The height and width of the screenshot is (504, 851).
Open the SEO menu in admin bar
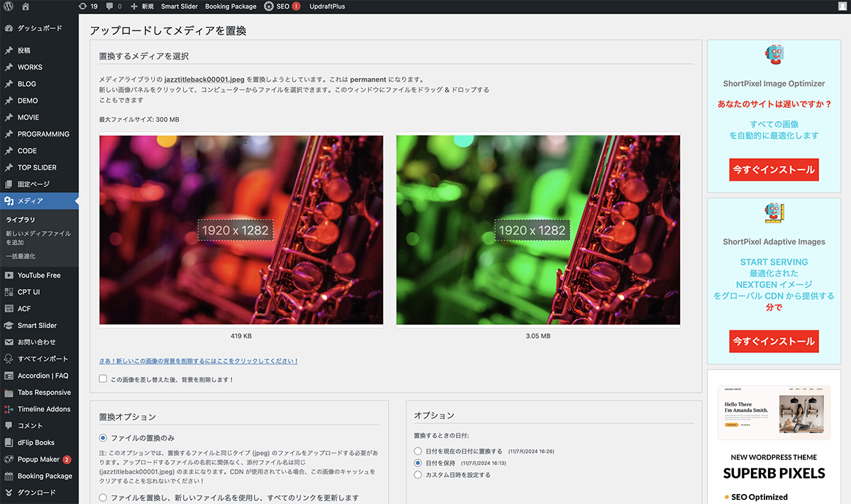tap(282, 6)
